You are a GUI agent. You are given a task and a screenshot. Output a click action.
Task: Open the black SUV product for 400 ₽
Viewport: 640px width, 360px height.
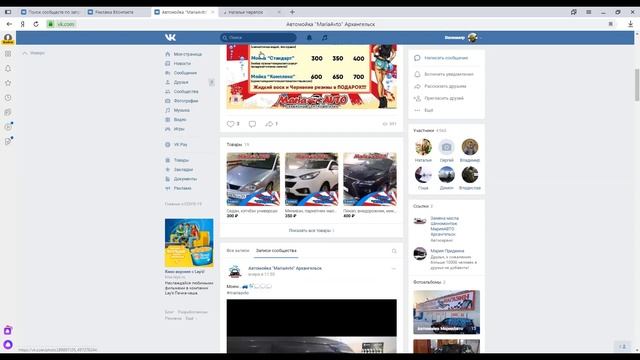pos(370,179)
